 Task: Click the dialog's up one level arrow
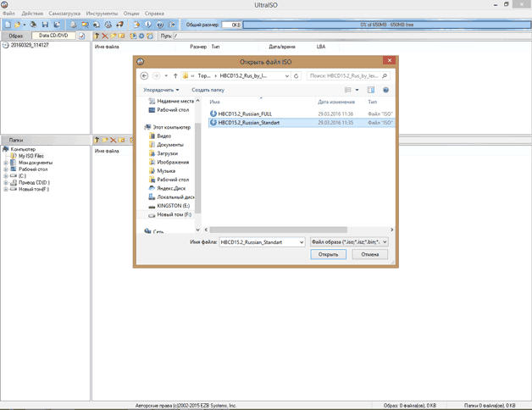(x=175, y=75)
